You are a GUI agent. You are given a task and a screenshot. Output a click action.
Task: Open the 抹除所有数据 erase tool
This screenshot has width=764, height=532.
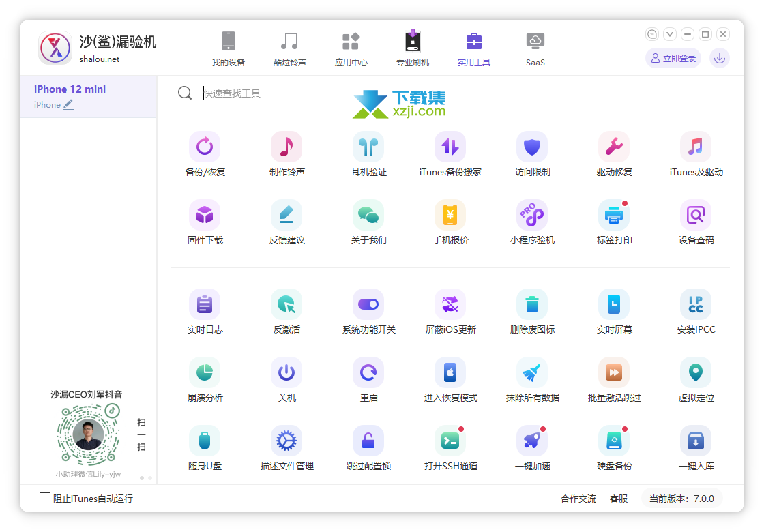pyautogui.click(x=532, y=372)
